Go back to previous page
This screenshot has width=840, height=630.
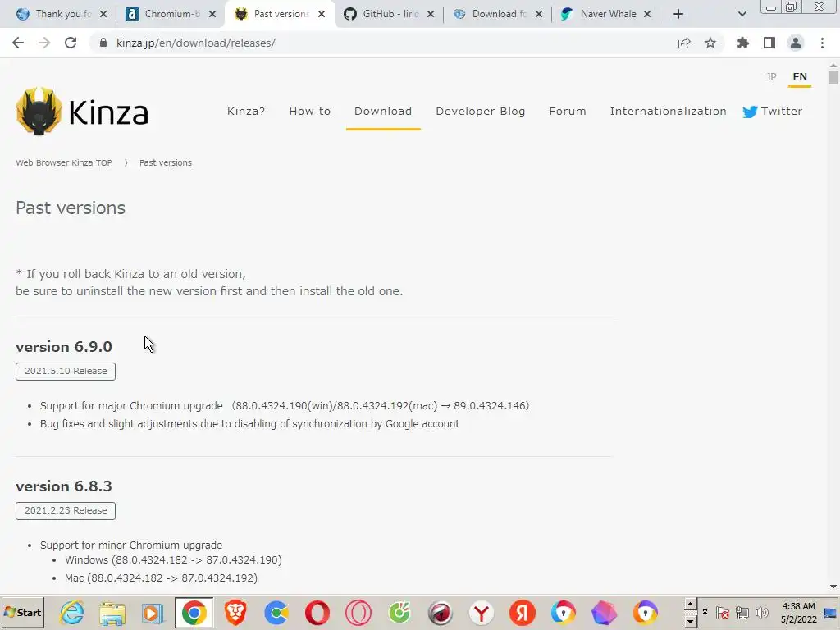(18, 43)
